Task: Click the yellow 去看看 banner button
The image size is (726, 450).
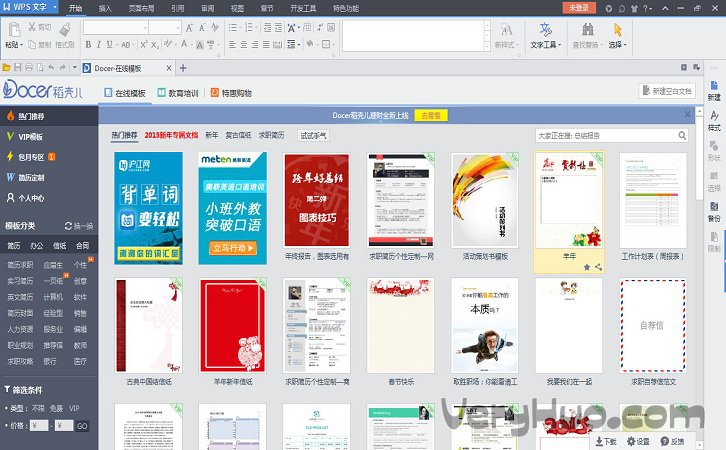Action: (431, 115)
